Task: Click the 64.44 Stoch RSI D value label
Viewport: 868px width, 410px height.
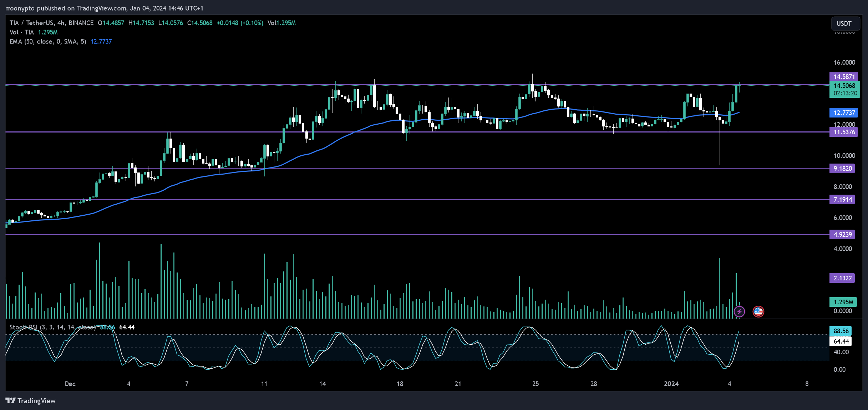Action: pyautogui.click(x=841, y=341)
